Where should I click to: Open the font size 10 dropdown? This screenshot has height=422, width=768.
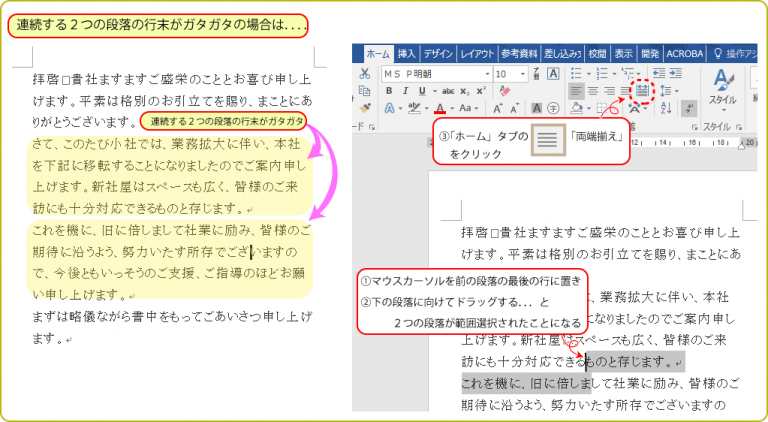point(523,74)
